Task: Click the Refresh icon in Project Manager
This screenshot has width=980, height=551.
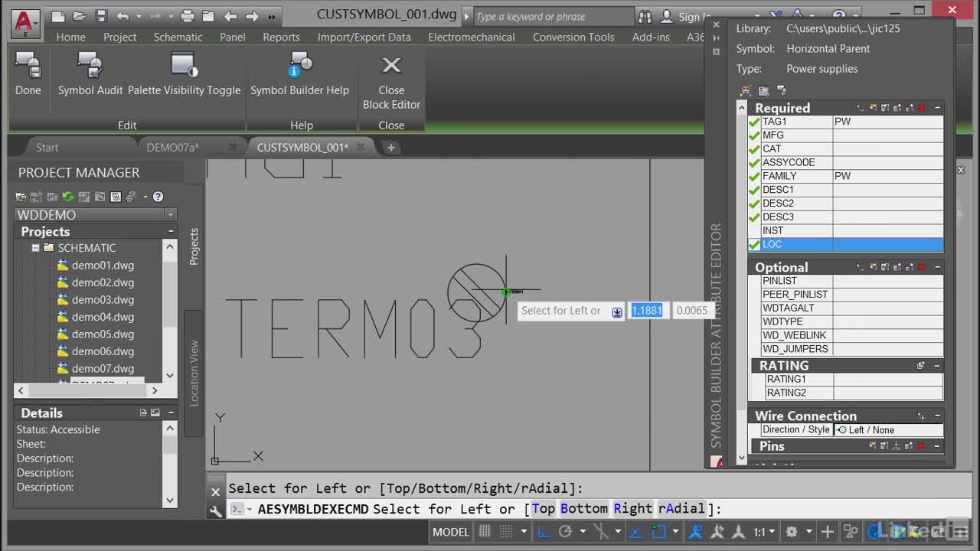Action: (68, 197)
